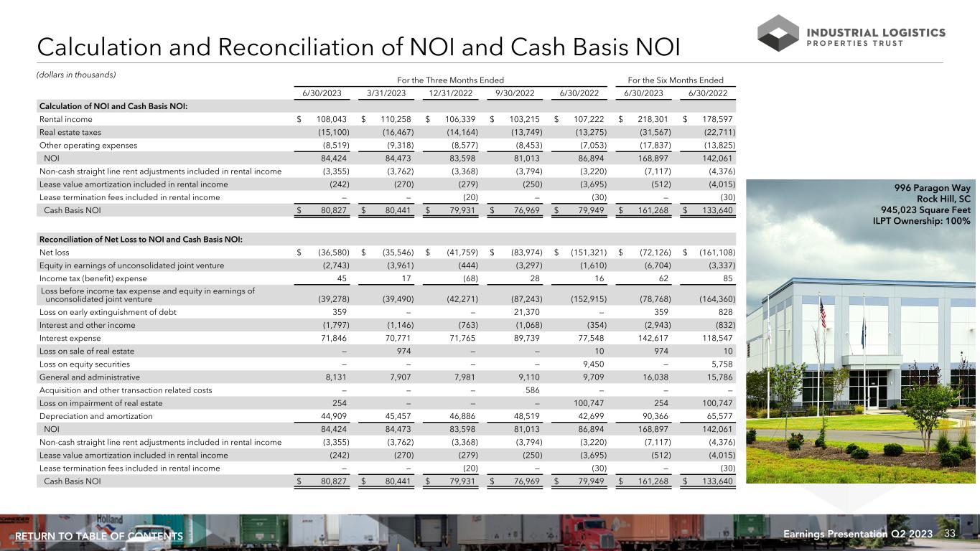This screenshot has width=980, height=551.
Task: Click the "Rock Hill, SC" caption line
Action: [x=943, y=198]
